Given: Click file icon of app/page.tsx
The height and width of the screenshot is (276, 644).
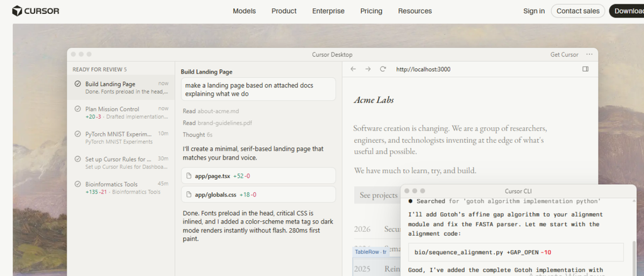Looking at the screenshot, I should click(189, 176).
